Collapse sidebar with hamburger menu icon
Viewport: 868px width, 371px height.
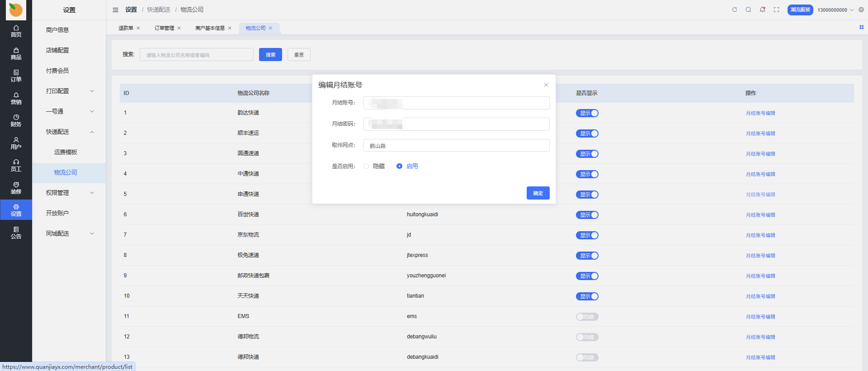[115, 10]
